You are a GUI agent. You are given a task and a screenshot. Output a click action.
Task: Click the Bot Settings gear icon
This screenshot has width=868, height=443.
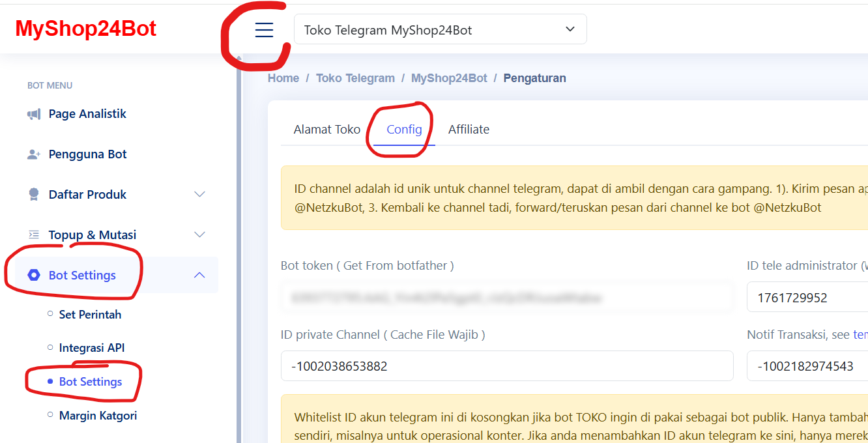33,275
